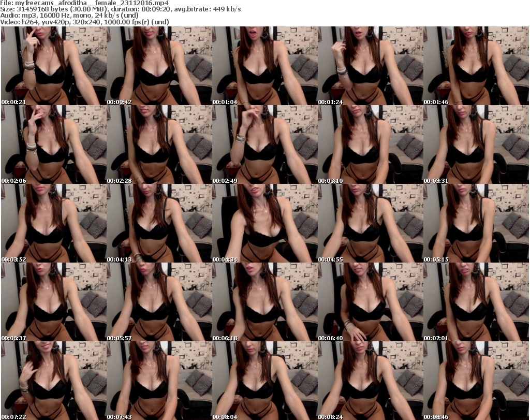
Task: Choose the thumbnail stamped 00:06:40
Action: (x=371, y=302)
